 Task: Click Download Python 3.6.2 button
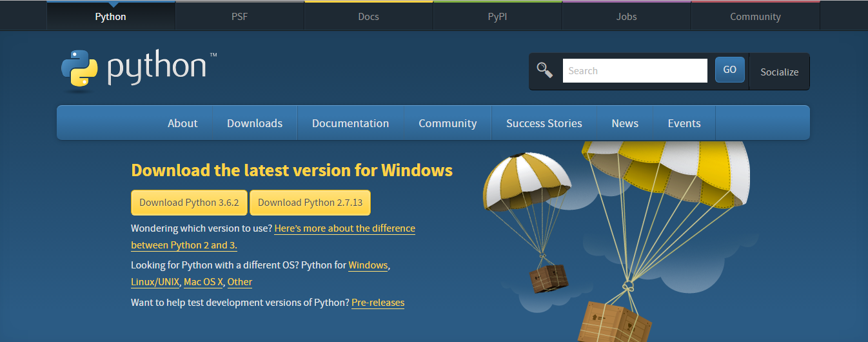tap(189, 203)
